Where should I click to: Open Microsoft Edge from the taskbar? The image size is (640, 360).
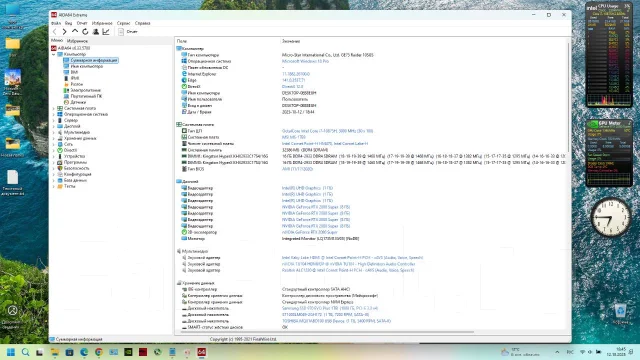coord(84,352)
